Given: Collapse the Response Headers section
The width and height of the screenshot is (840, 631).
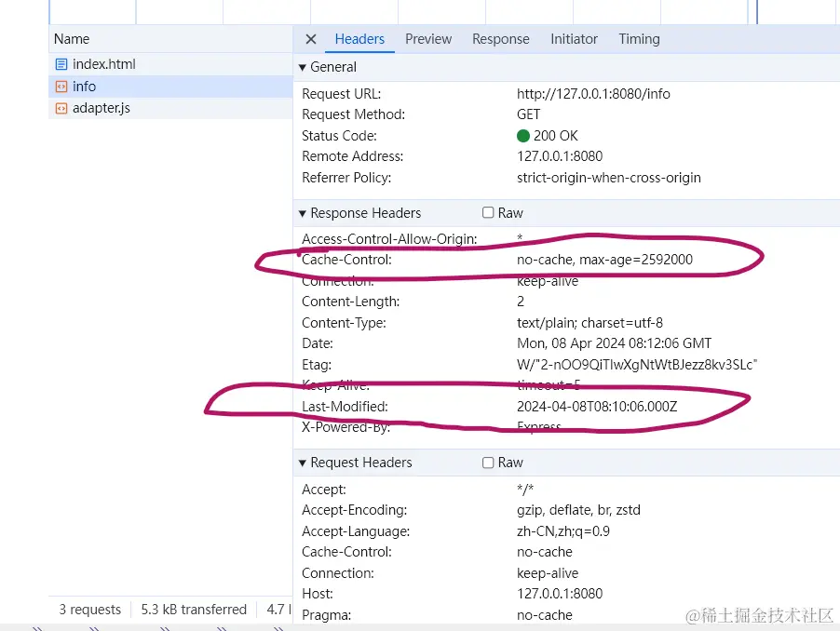Looking at the screenshot, I should [x=303, y=213].
